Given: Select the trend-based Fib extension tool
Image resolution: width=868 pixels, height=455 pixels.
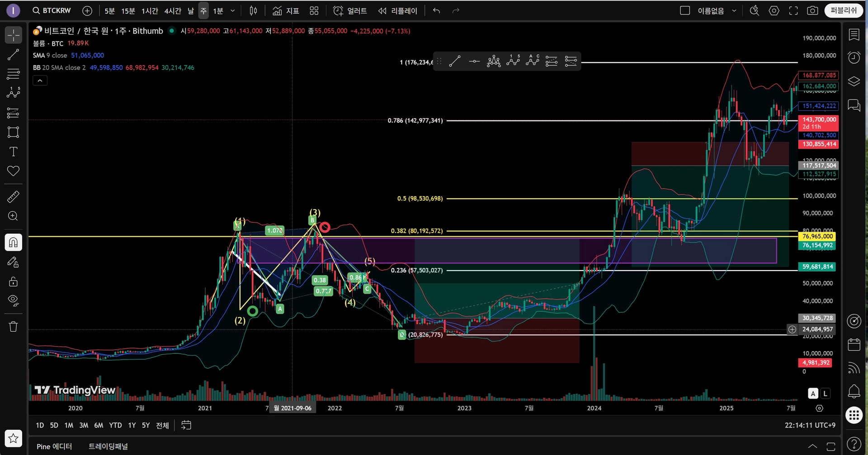Looking at the screenshot, I should pos(571,61).
